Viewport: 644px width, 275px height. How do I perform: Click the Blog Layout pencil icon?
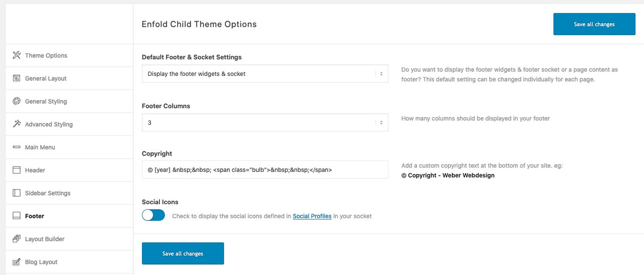(17, 262)
